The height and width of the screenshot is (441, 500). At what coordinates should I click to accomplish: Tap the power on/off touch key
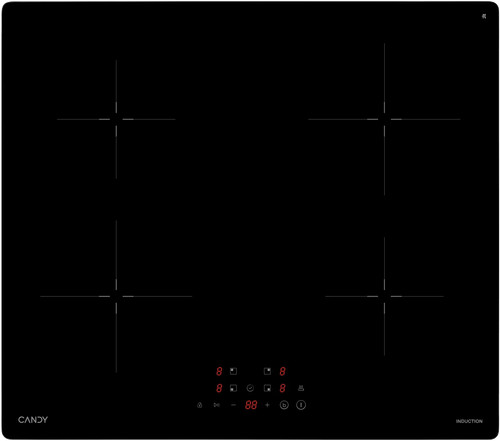point(301,405)
